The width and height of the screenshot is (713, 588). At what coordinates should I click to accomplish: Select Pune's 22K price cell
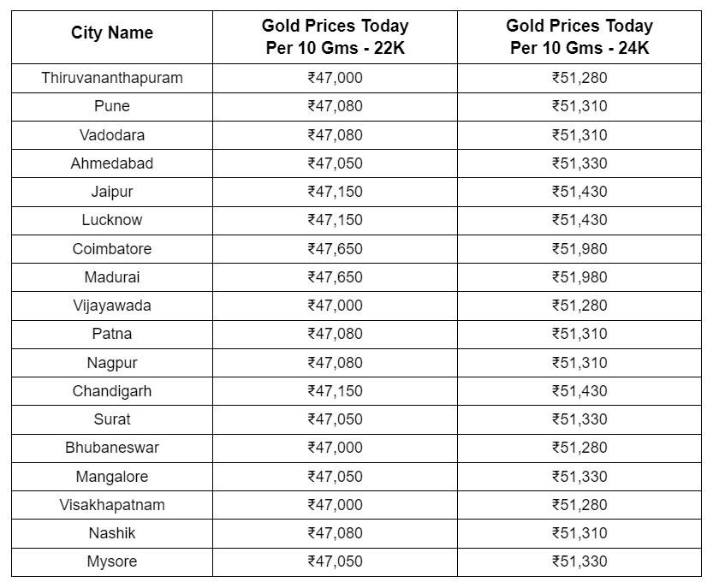coord(335,106)
